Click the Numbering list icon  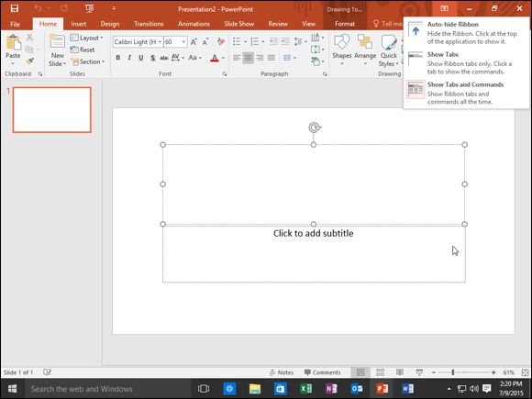254,41
